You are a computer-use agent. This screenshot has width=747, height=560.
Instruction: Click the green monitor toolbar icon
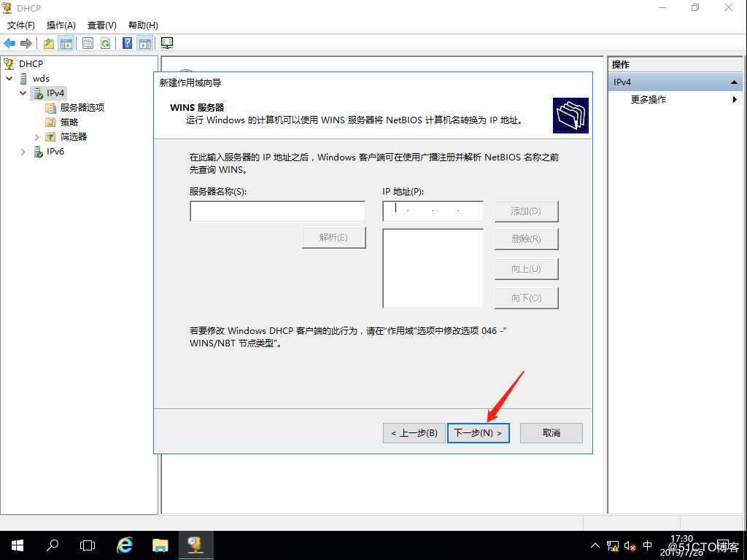point(167,43)
